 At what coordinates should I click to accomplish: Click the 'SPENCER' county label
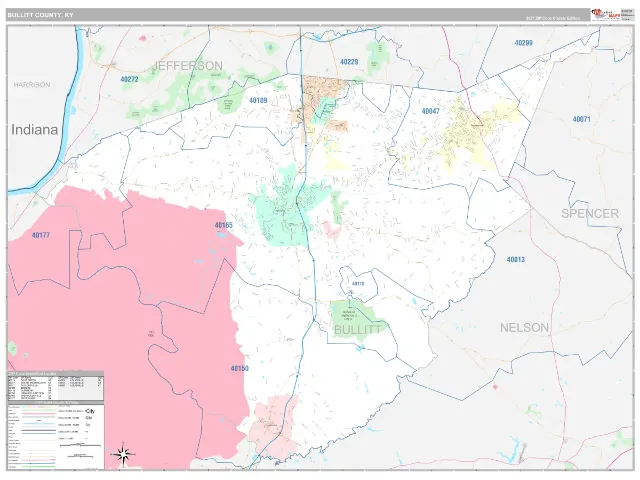590,213
